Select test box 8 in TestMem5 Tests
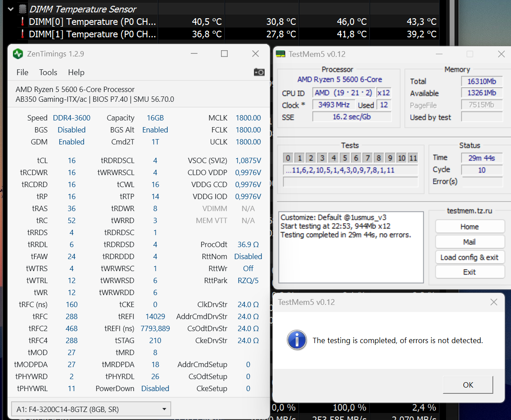The width and height of the screenshot is (511, 420). click(378, 158)
